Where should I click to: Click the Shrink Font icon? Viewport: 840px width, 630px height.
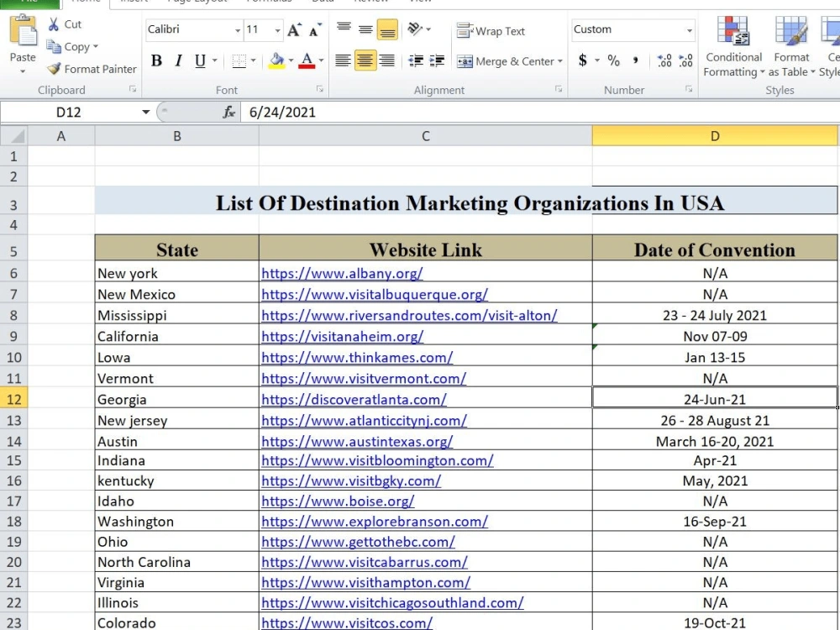tap(315, 30)
